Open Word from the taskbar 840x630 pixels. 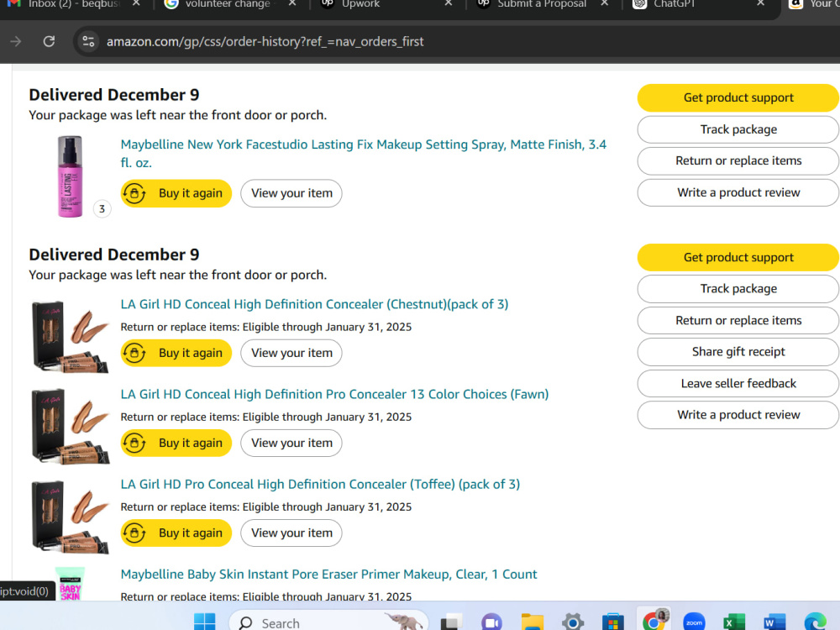[x=774, y=622]
